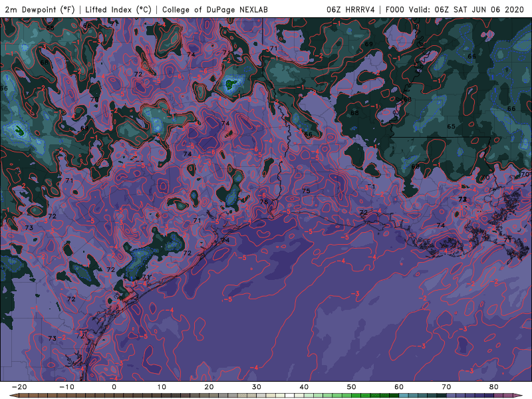
Task: Click the left arrow end of the colorbar
Action: tap(13, 396)
